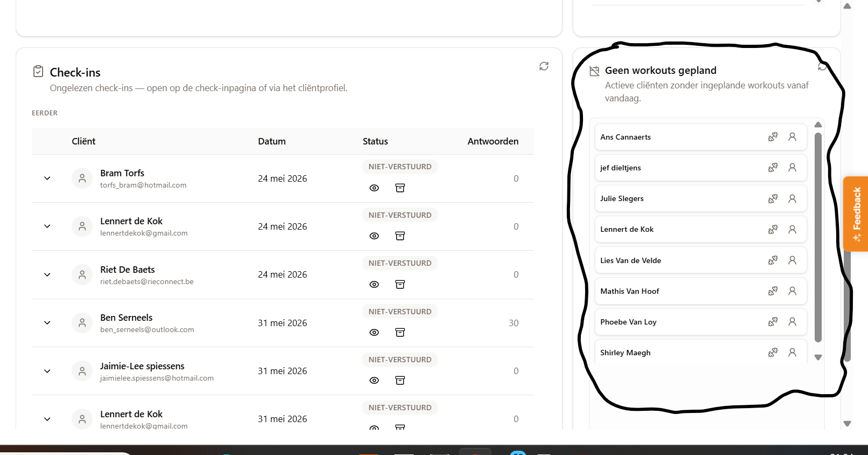Open workout planner for Phoebe Van Loy

coord(773,322)
